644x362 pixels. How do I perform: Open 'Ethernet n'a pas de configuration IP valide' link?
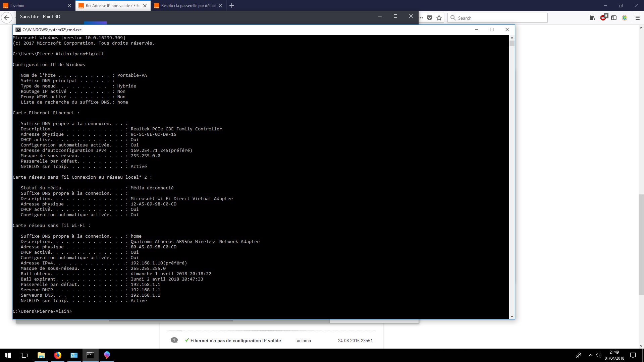235,341
